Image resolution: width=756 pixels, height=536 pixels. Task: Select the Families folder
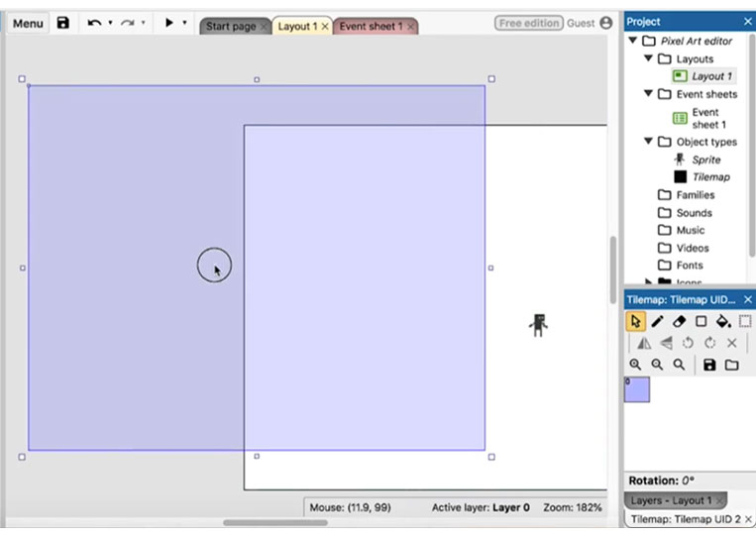[687, 195]
